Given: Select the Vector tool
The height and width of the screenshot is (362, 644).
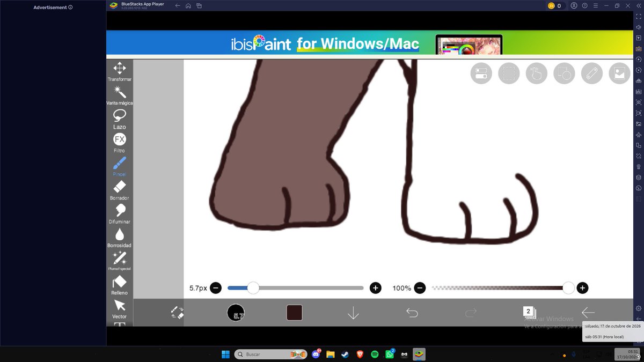Looking at the screenshot, I should [x=119, y=308].
